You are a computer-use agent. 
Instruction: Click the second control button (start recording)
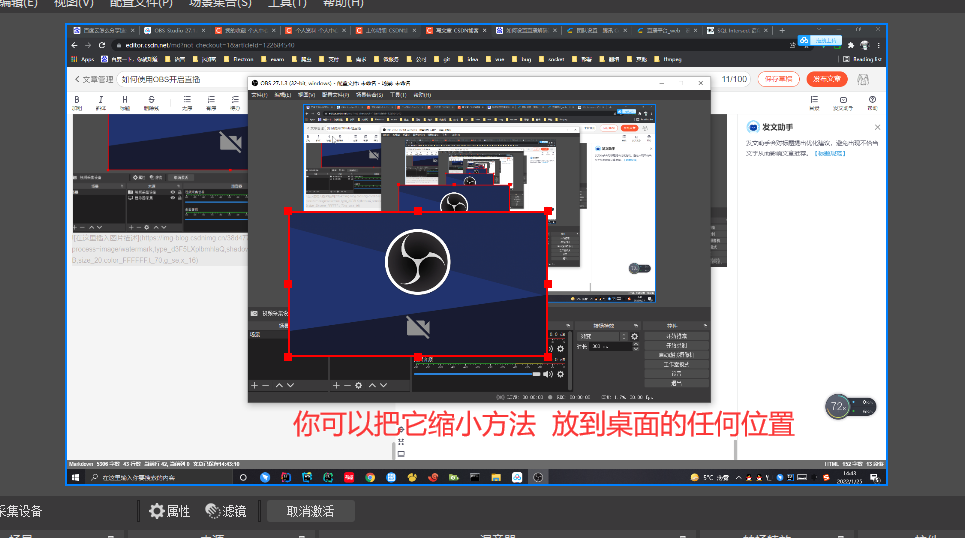676,345
